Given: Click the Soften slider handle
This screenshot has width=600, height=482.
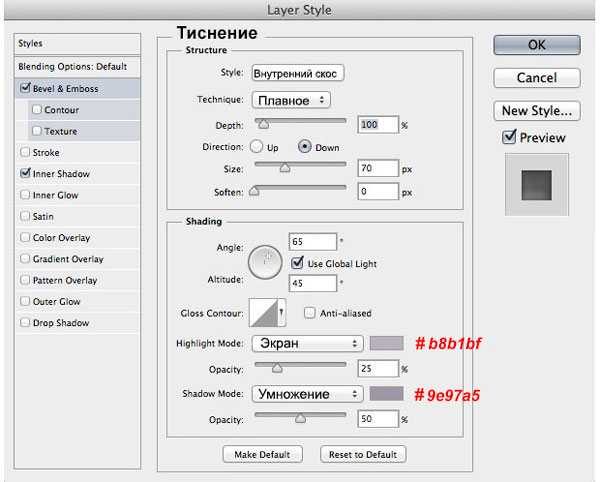Looking at the screenshot, I should click(254, 191).
